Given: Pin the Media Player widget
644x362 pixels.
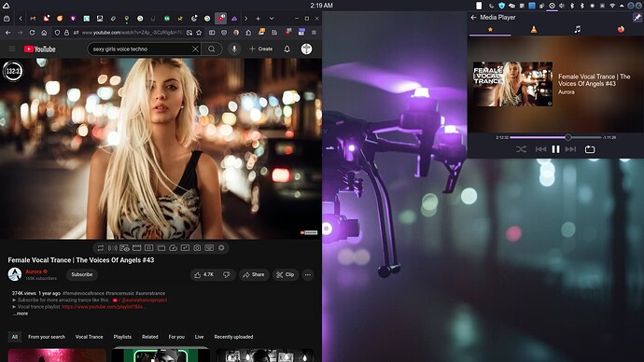Looking at the screenshot, I should click(637, 17).
